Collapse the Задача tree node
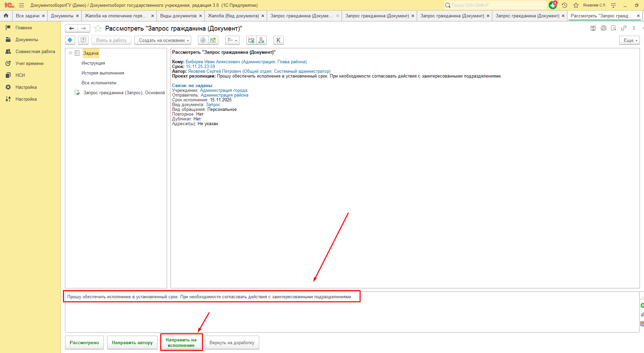Image resolution: width=644 pixels, height=353 pixels. pyautogui.click(x=70, y=53)
